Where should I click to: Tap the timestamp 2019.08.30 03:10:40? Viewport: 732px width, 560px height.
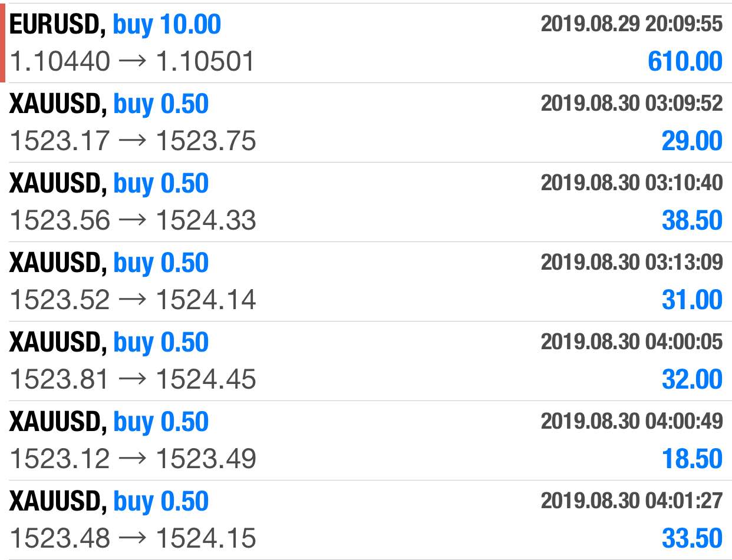631,183
